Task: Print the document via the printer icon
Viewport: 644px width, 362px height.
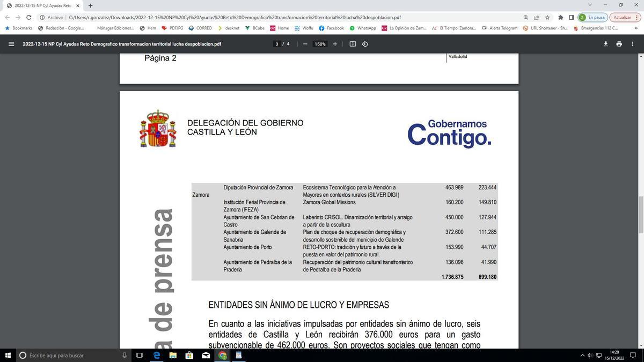Action: pyautogui.click(x=618, y=43)
